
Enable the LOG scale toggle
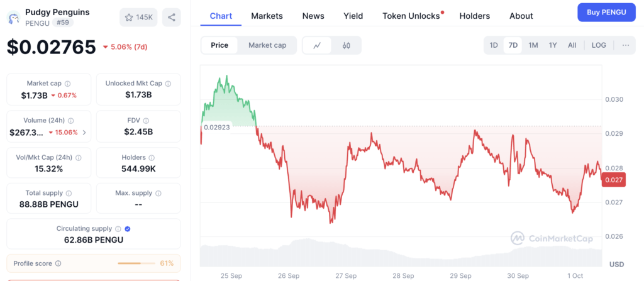point(599,45)
